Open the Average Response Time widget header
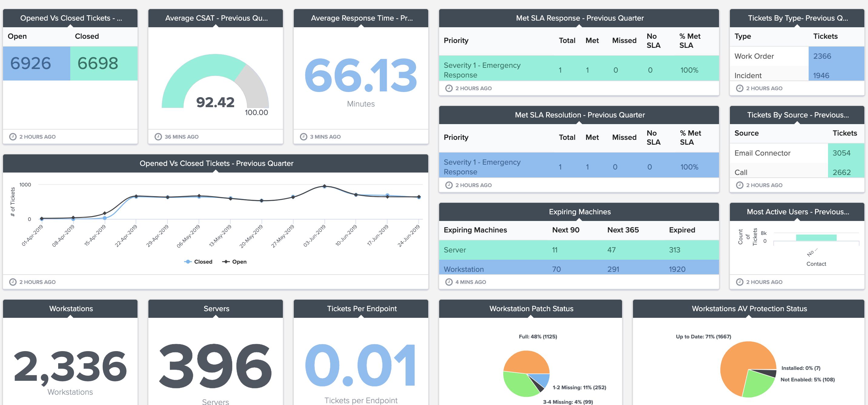 pyautogui.click(x=361, y=18)
